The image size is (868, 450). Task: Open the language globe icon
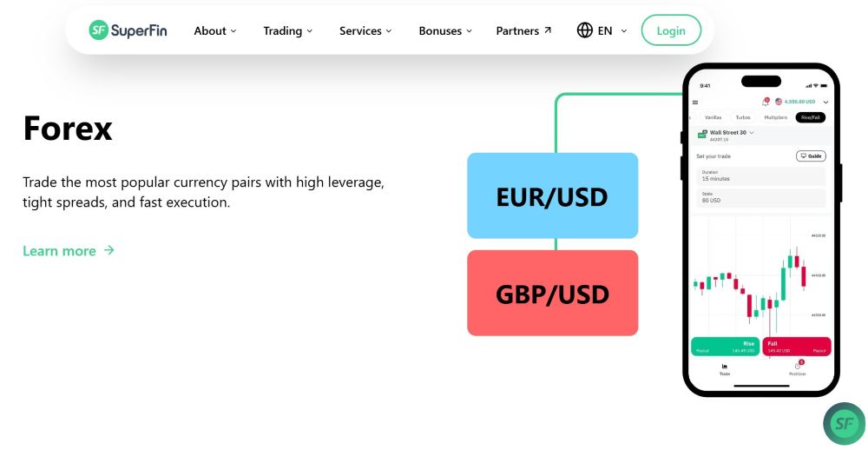(x=585, y=30)
